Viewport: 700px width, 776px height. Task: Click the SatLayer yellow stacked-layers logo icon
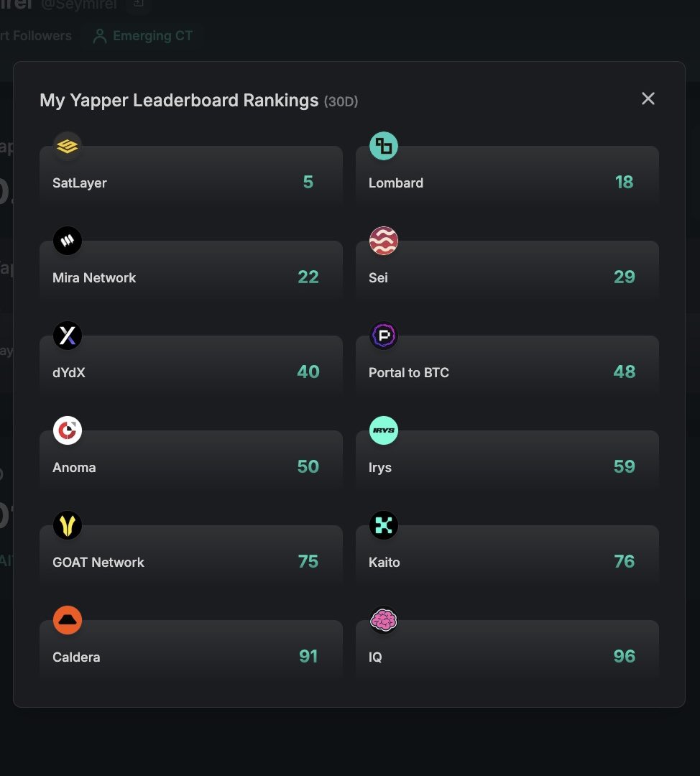pos(68,146)
